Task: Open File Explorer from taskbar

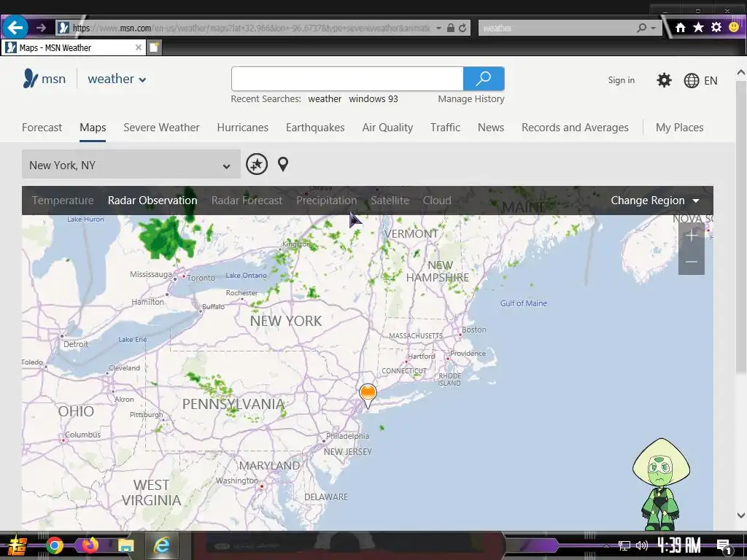Action: click(x=125, y=545)
